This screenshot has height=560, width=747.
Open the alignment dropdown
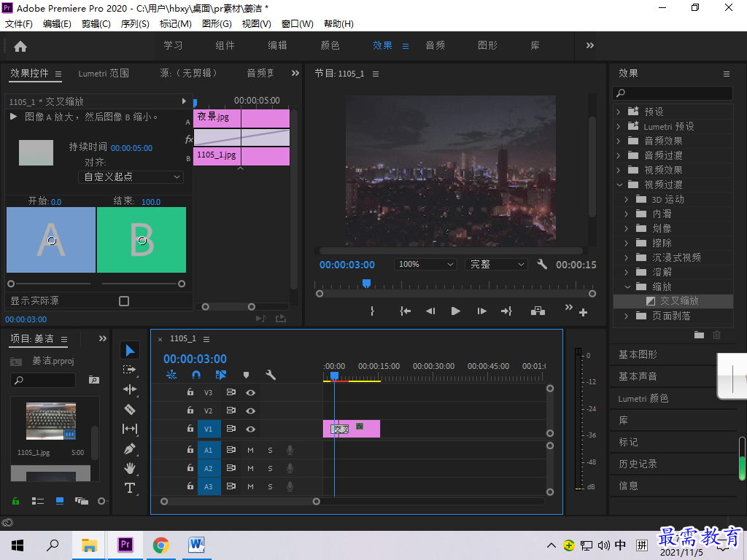tap(131, 177)
